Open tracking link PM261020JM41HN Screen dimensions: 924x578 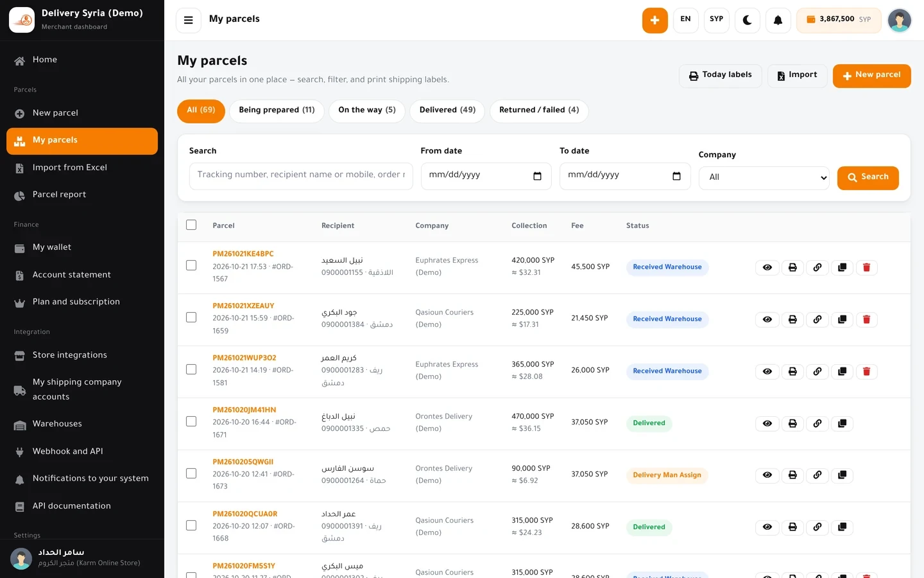(x=244, y=410)
